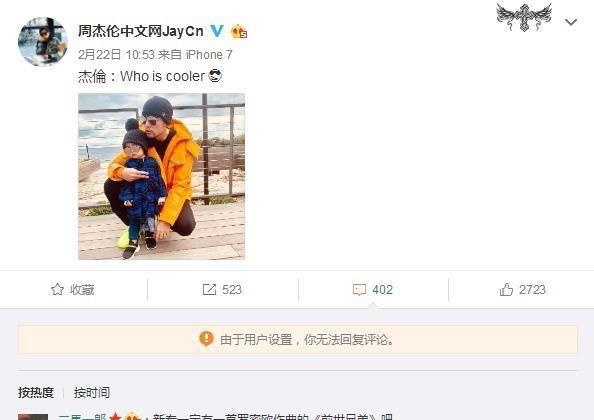Image resolution: width=594 pixels, height=420 pixels.
Task: Open reposts count 523
Action: [231, 290]
